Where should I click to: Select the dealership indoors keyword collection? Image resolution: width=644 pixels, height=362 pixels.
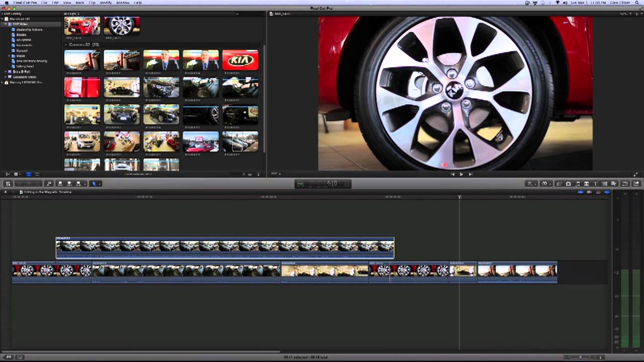(x=29, y=30)
